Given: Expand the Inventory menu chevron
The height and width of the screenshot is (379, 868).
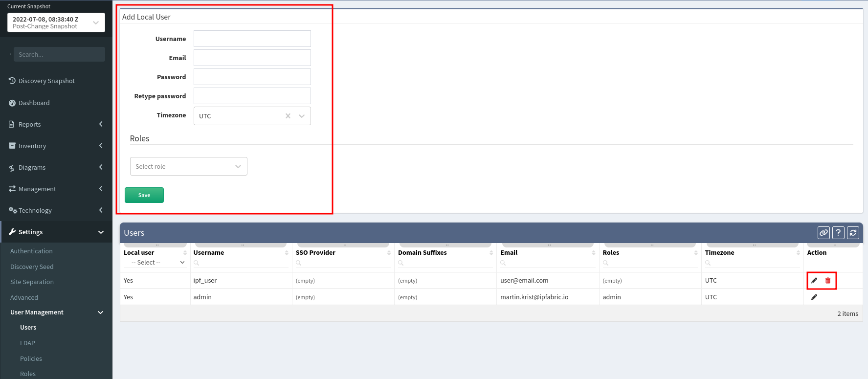Looking at the screenshot, I should point(101,146).
